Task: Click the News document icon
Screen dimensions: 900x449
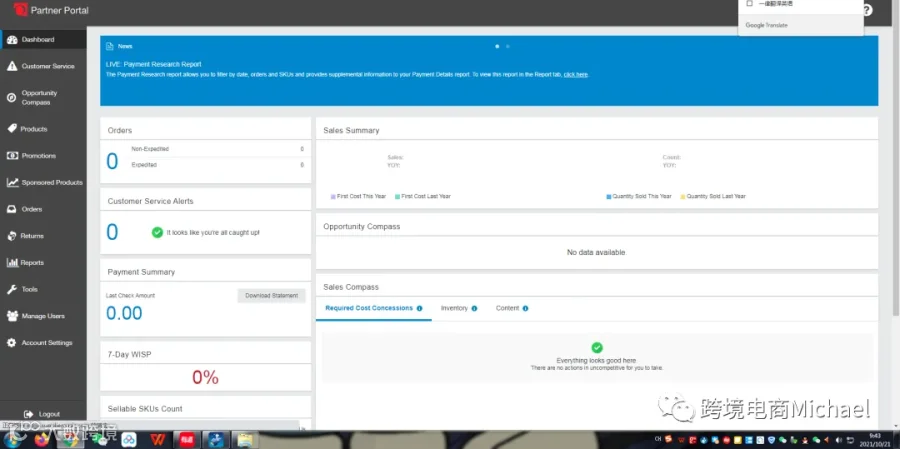Action: click(x=110, y=47)
